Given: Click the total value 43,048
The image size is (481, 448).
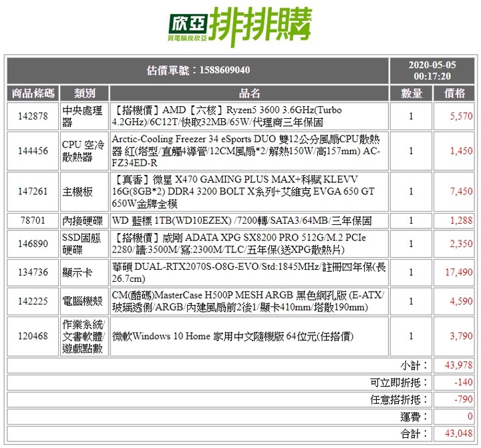Looking at the screenshot, I should (x=458, y=434).
